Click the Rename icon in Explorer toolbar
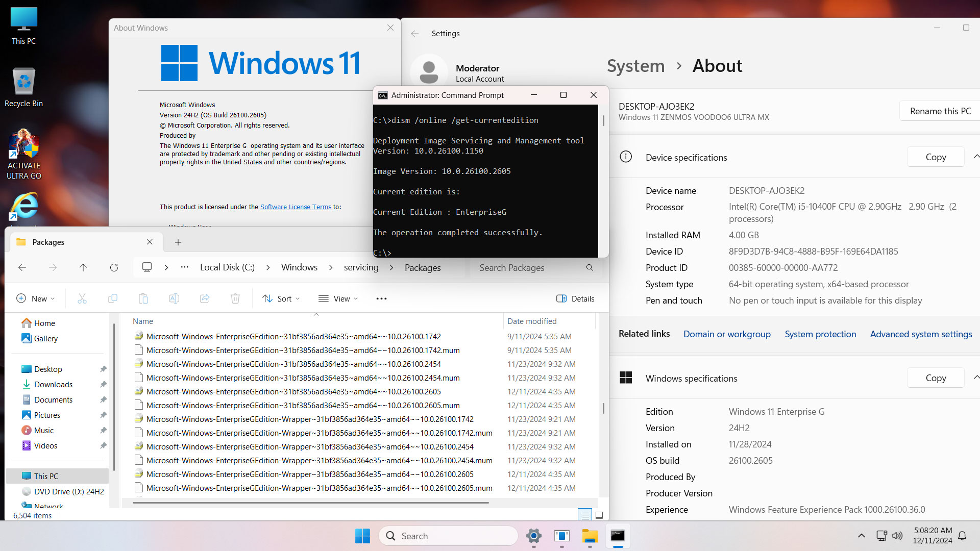Screen dimensions: 980x551 click(x=174, y=298)
